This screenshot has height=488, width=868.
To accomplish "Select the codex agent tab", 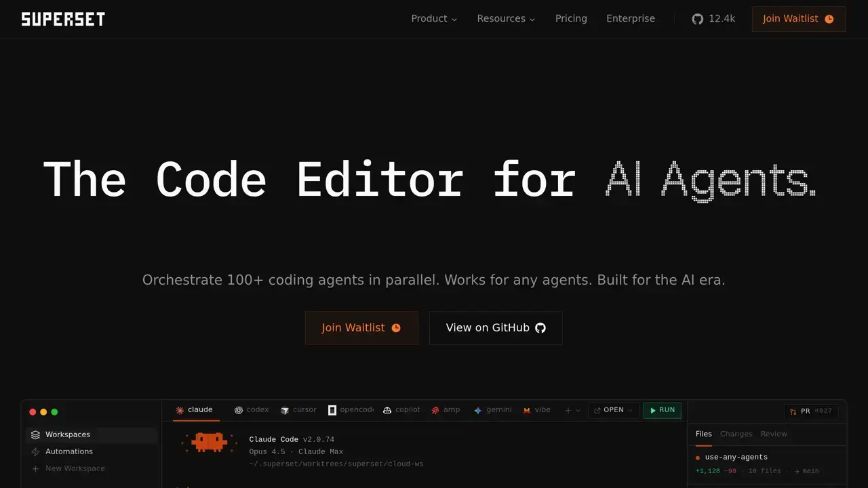I will click(x=252, y=410).
